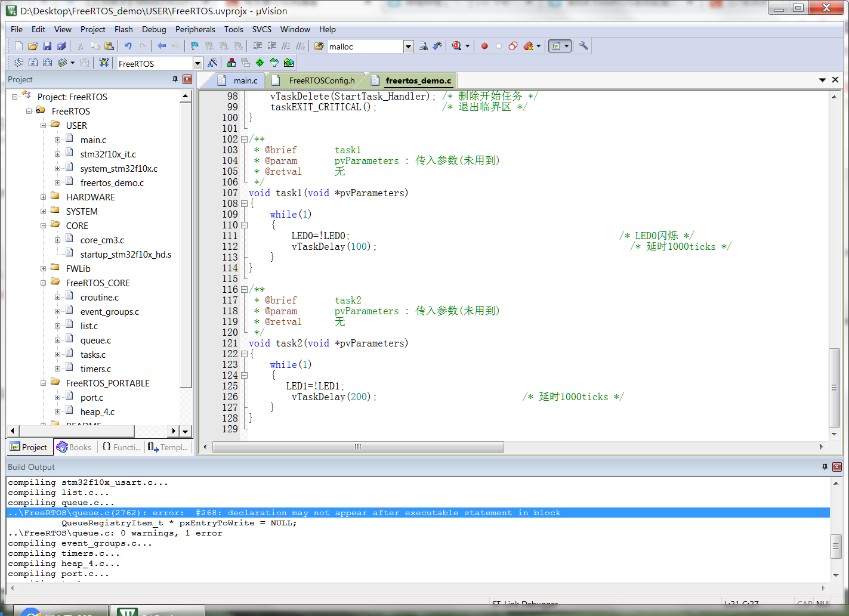This screenshot has width=849, height=616.
Task: Disable all breakpoints with the double-circle icon
Action: tap(513, 46)
